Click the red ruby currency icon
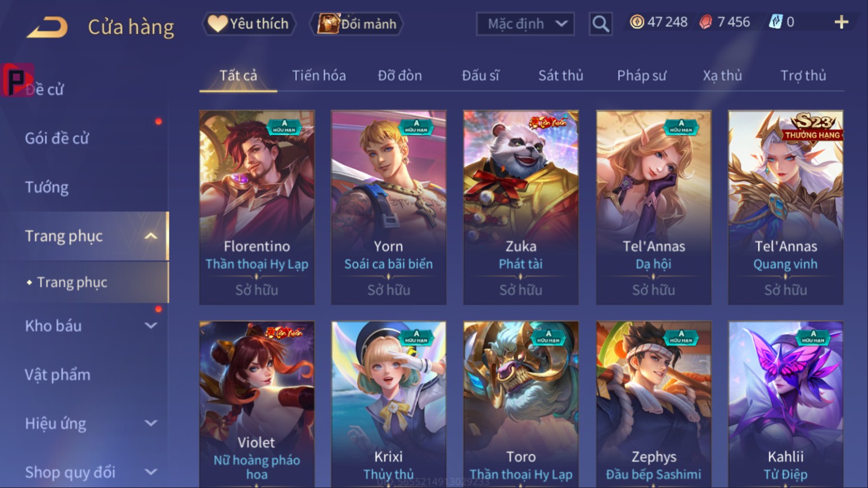The width and height of the screenshot is (868, 488). click(x=706, y=22)
